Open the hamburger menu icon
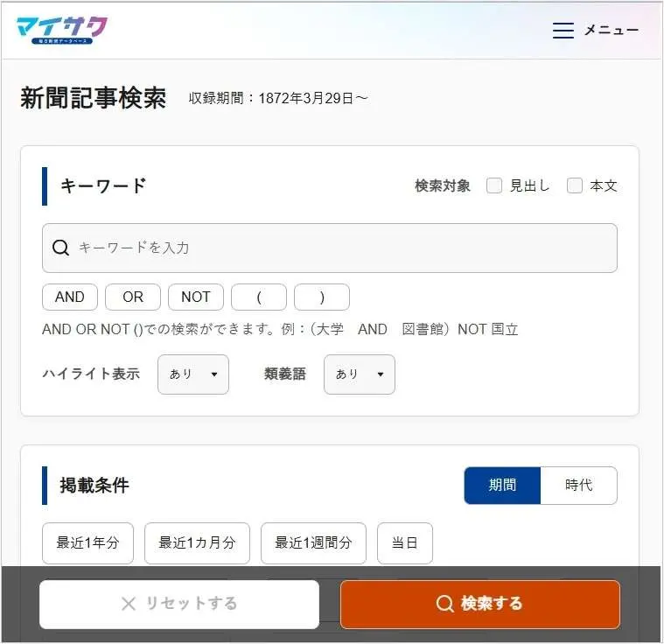 pos(563,31)
